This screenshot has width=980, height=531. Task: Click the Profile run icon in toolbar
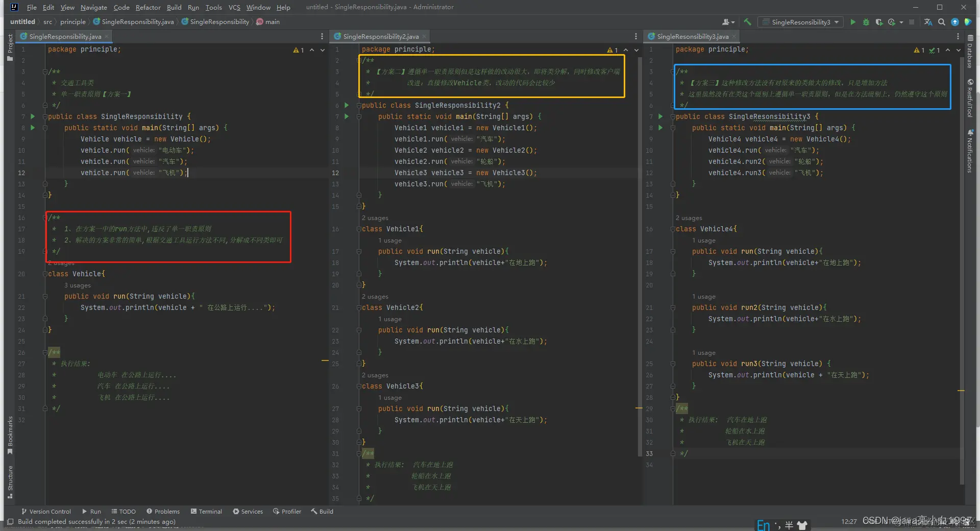891,22
